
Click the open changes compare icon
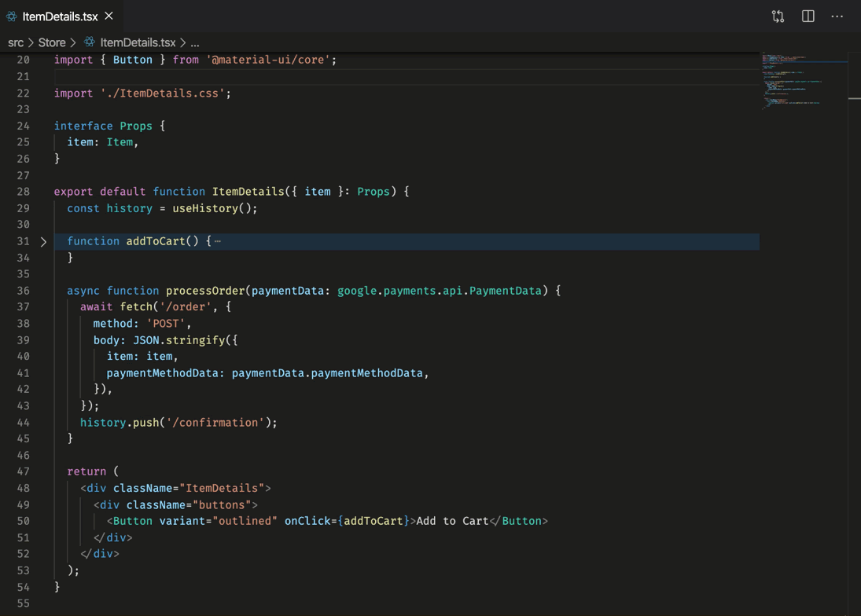coord(778,16)
